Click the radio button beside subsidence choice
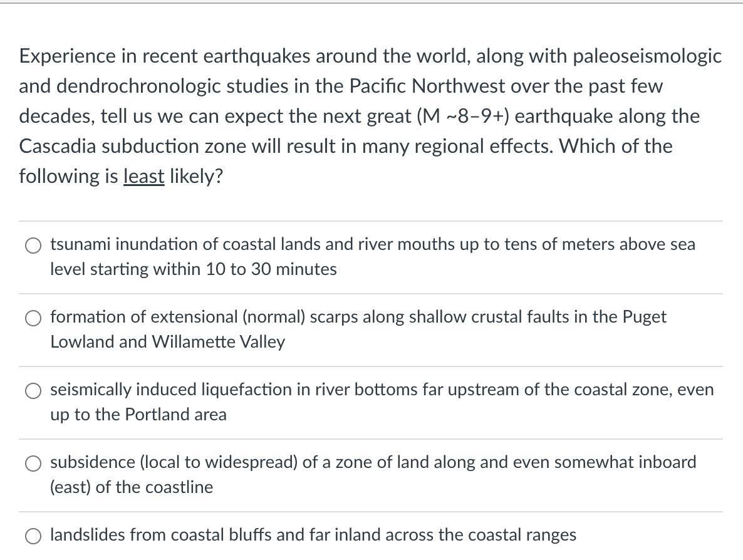This screenshot has height=560, width=743. click(33, 463)
